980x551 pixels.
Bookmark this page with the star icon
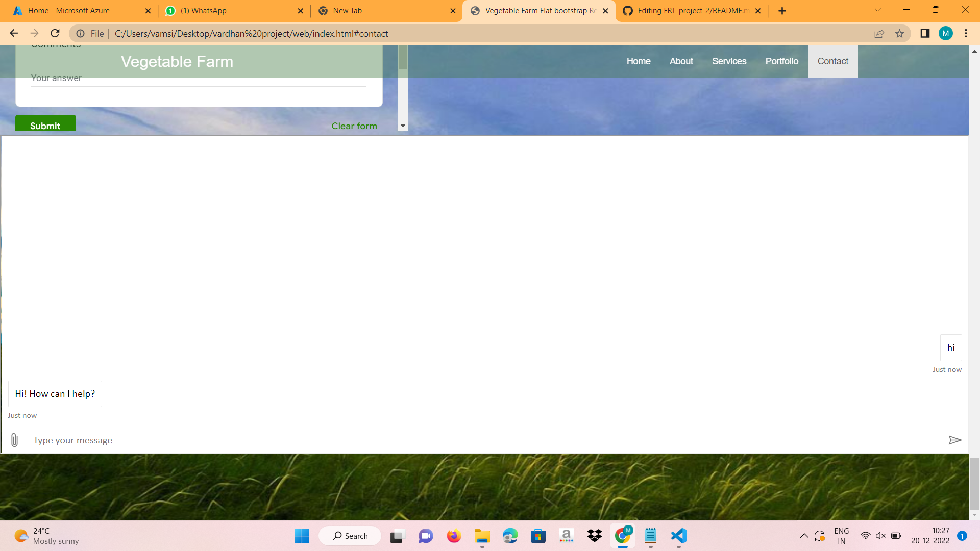coord(899,34)
